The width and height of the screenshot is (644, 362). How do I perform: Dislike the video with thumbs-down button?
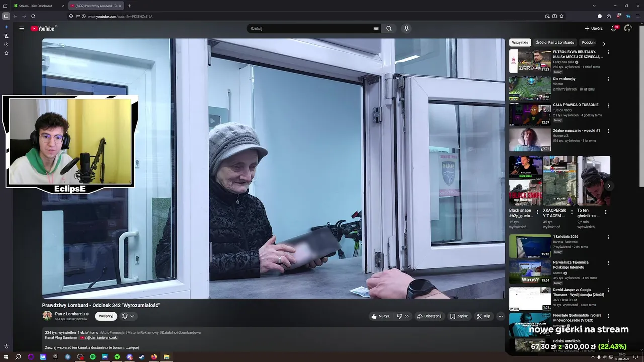point(403,316)
